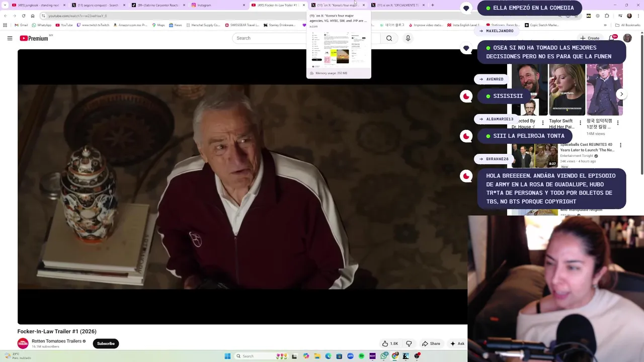Open Chrome extensions puzzle icon
Viewport: 644px width, 362px height.
tap(607, 16)
